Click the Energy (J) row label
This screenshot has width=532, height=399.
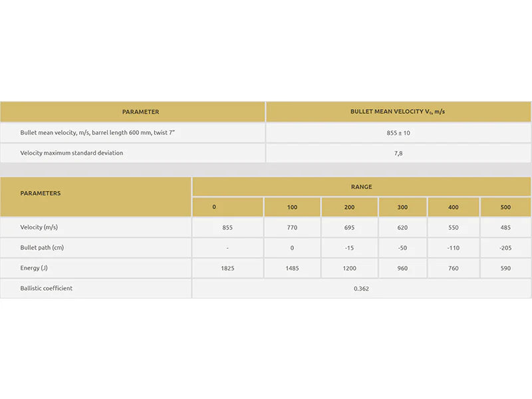point(34,268)
